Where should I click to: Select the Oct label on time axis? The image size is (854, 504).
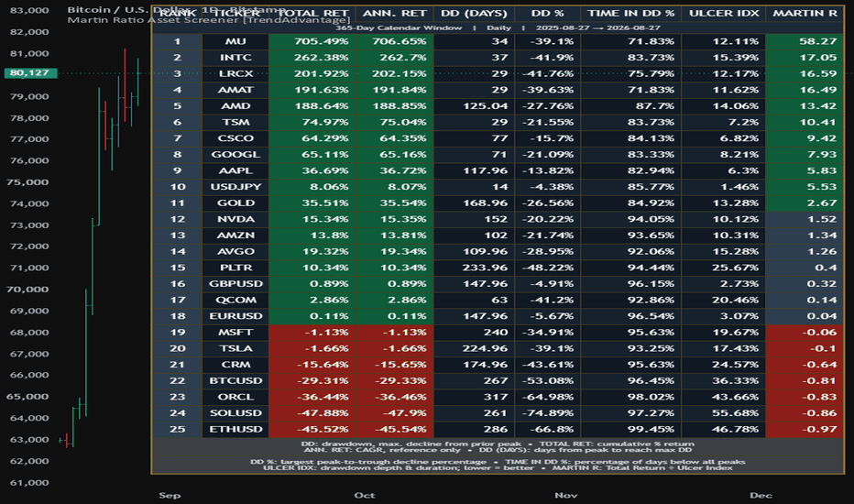pyautogui.click(x=365, y=495)
